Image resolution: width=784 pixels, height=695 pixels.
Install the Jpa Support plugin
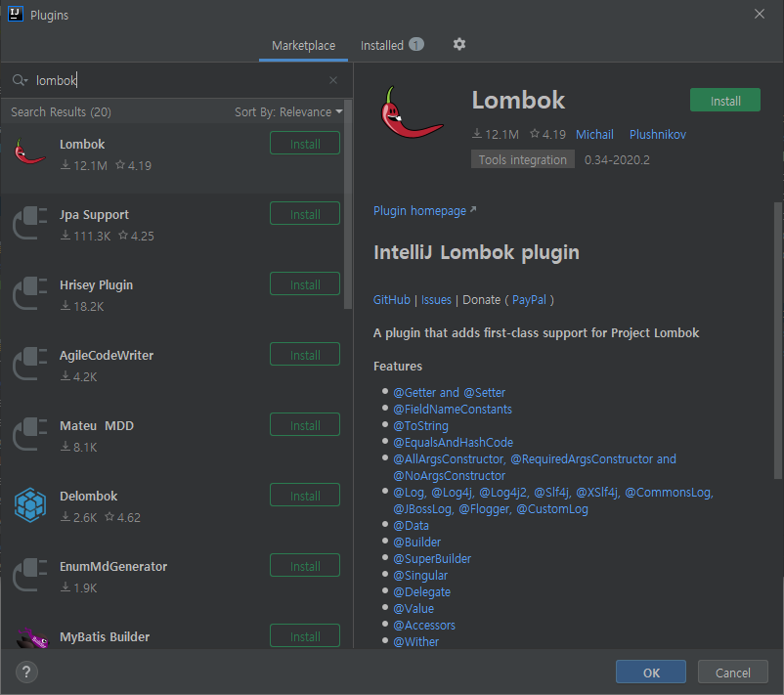(x=305, y=214)
